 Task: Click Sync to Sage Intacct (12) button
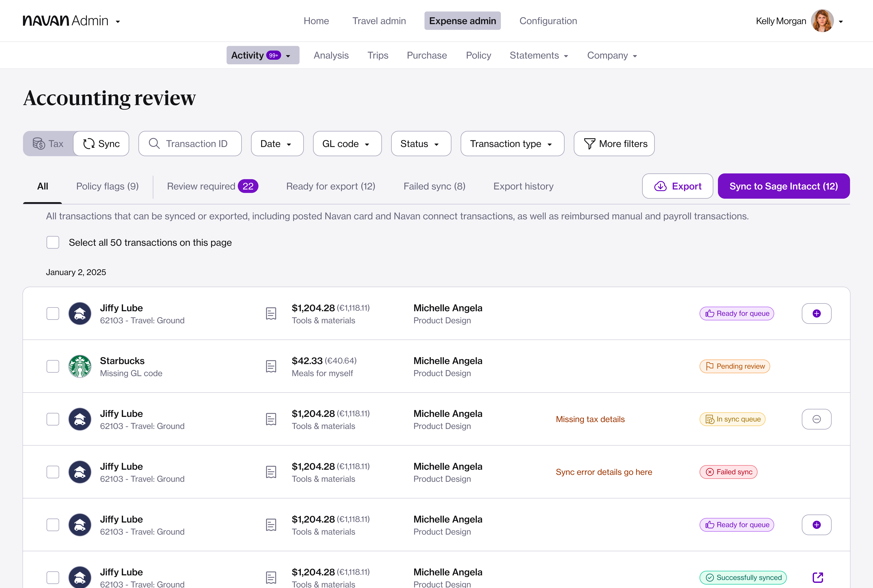783,186
